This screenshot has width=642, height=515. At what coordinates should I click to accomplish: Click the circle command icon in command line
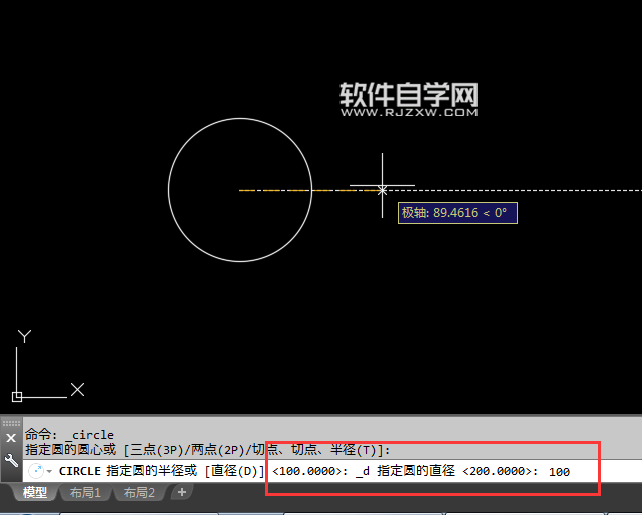(36, 471)
